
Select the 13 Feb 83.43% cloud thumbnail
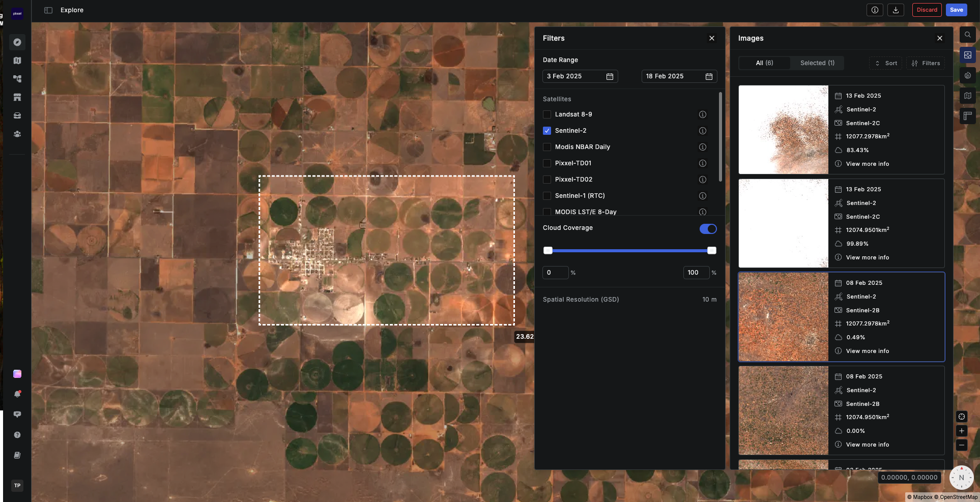point(783,130)
